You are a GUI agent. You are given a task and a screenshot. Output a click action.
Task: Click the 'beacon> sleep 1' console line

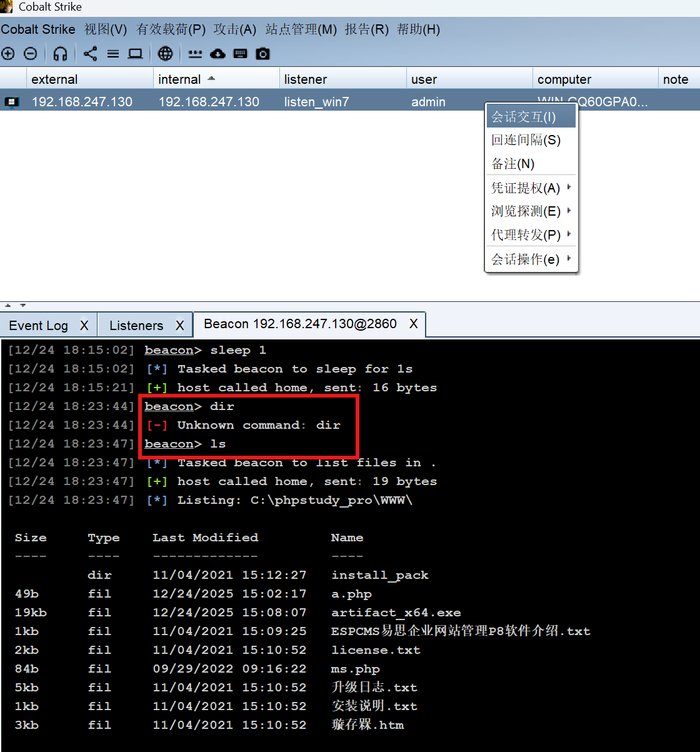205,350
